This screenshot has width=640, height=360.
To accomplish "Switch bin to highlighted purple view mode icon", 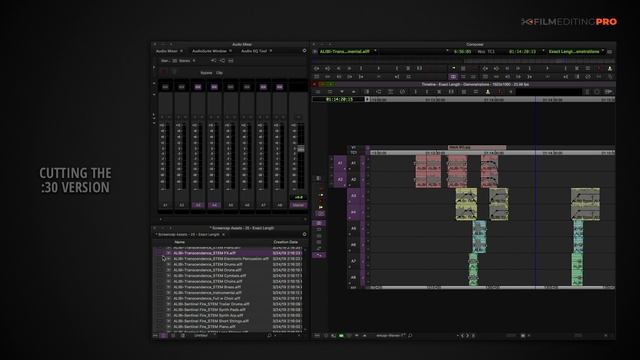I will pyautogui.click(x=163, y=336).
